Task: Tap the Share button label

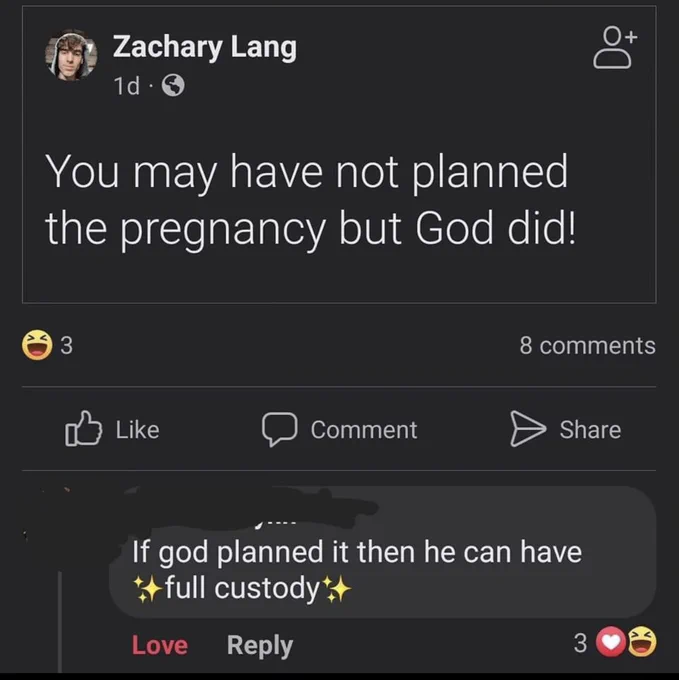Action: click(590, 430)
